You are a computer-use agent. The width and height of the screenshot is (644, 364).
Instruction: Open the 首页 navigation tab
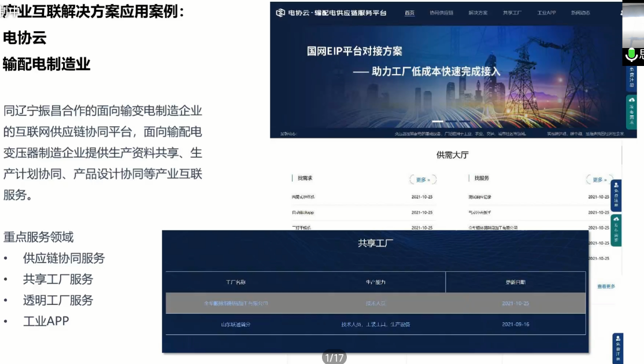[x=409, y=13]
